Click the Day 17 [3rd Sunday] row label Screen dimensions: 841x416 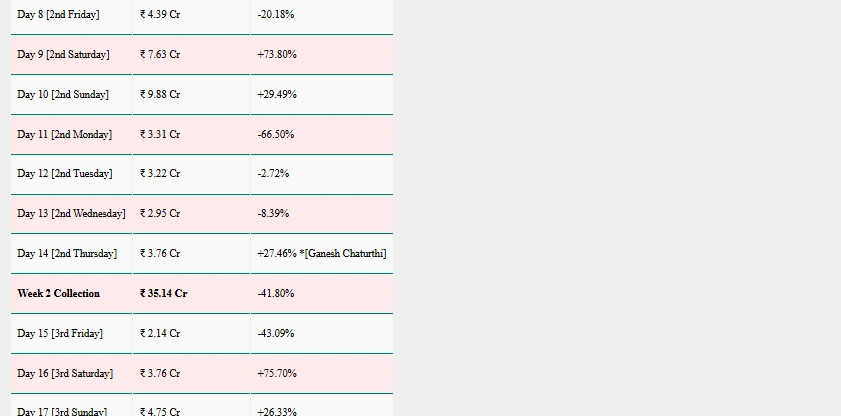(62, 411)
